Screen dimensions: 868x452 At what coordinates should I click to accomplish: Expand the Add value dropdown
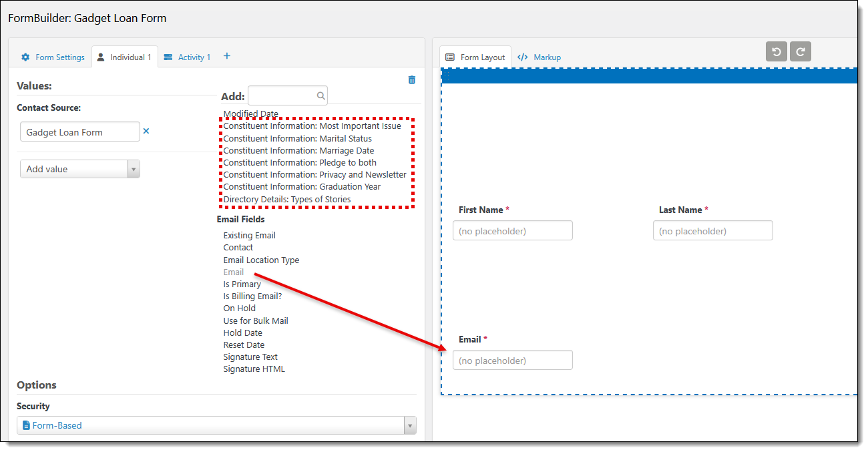click(x=80, y=170)
